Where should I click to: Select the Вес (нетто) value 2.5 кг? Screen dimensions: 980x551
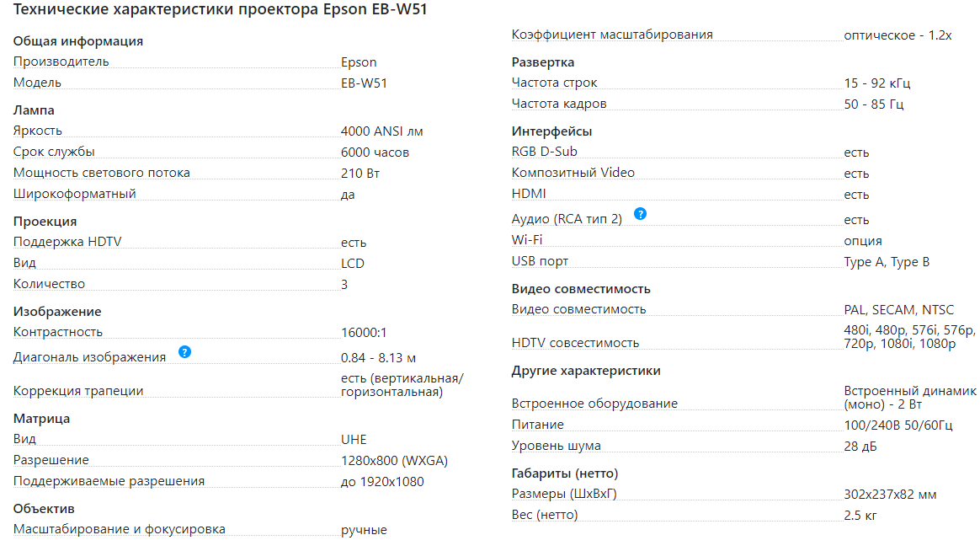(860, 515)
